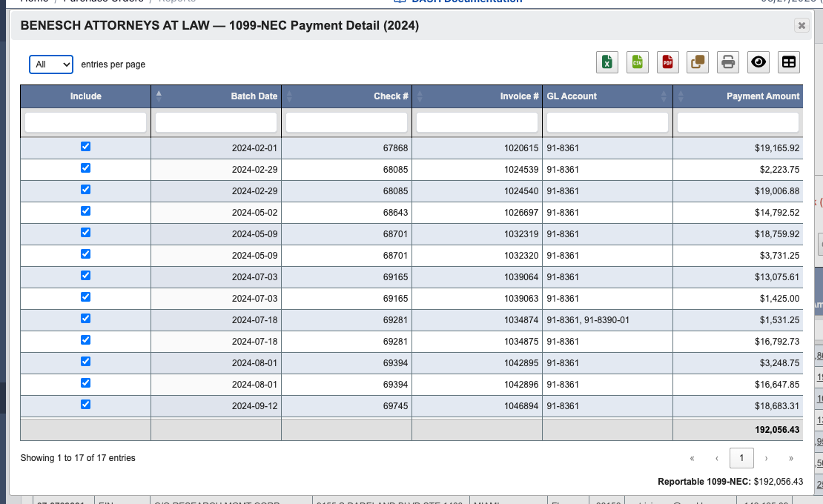
Task: Select payment amount $19,165.92
Action: coord(738,148)
